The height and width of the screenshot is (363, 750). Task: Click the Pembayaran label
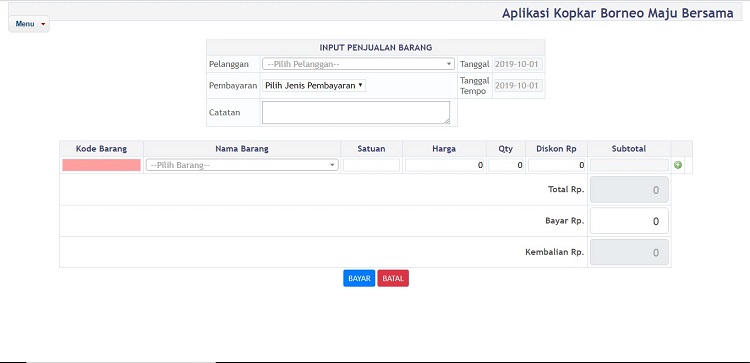pyautogui.click(x=233, y=86)
